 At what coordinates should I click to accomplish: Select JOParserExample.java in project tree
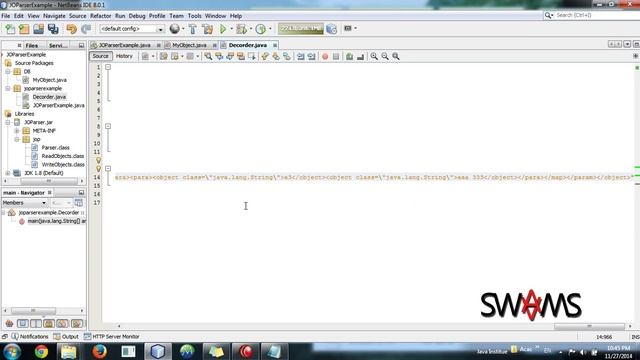58,105
